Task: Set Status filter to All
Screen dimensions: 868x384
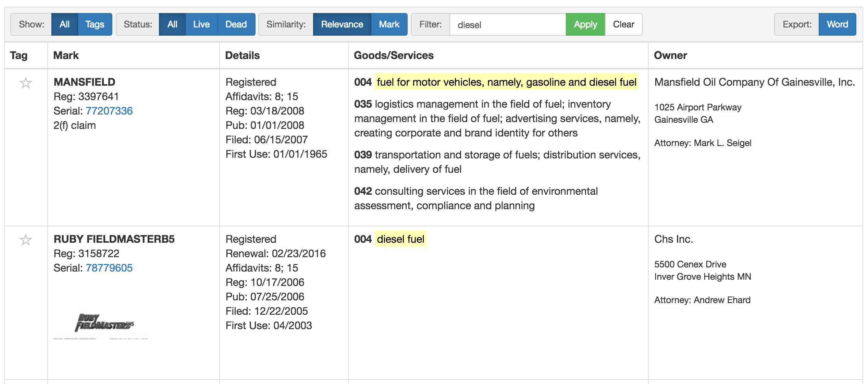Action: pyautogui.click(x=172, y=24)
